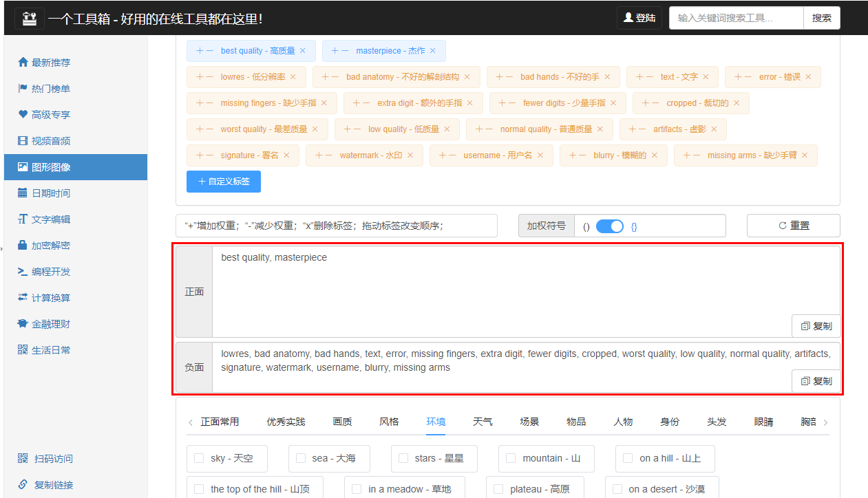Screen dimensions: 868x498
Task: Toggle the 加权符号 bracket switch
Action: tap(610, 226)
